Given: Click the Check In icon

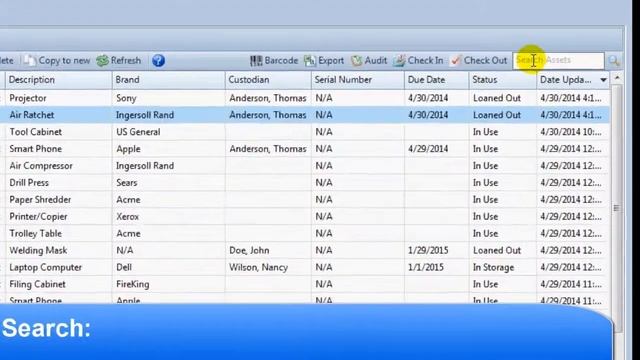Looking at the screenshot, I should pos(399,60).
